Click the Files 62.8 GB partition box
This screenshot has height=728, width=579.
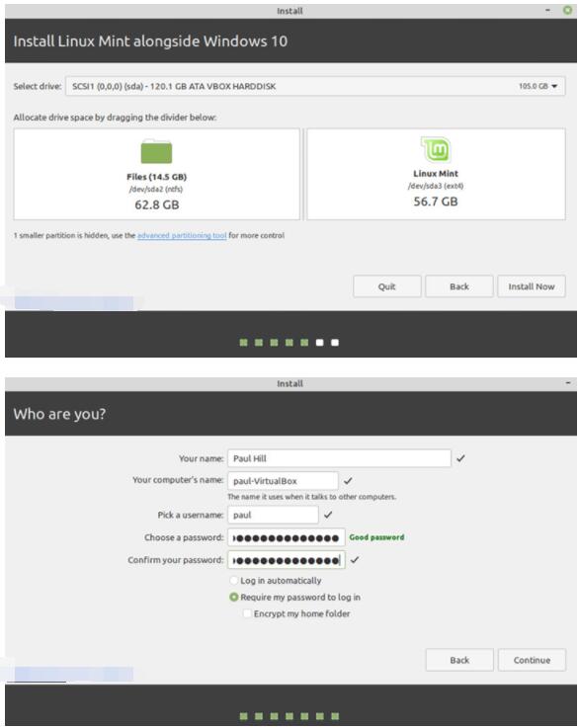click(x=156, y=174)
